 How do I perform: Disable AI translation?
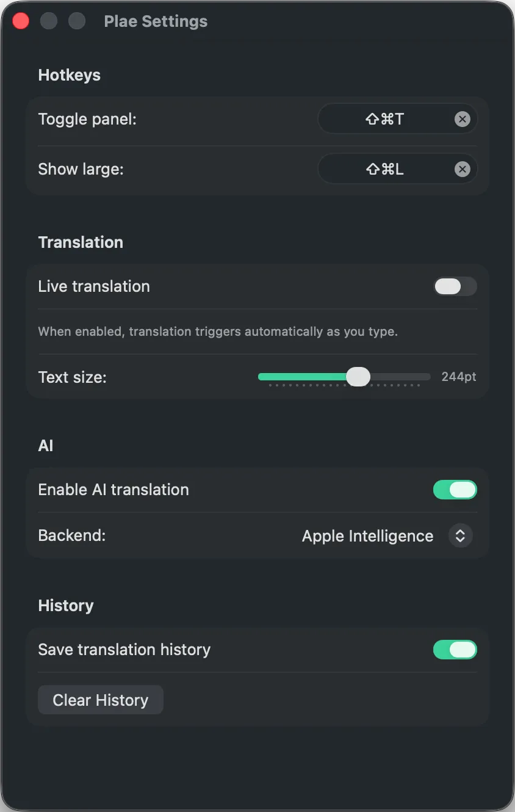point(455,490)
